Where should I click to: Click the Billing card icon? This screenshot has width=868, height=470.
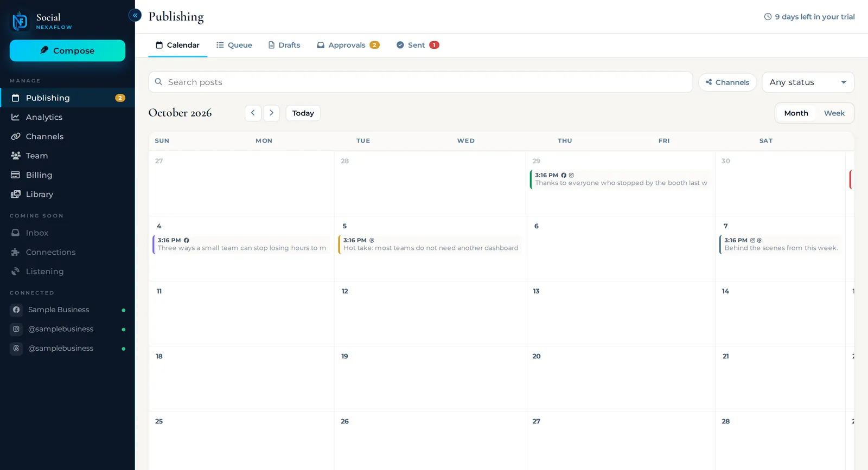16,175
